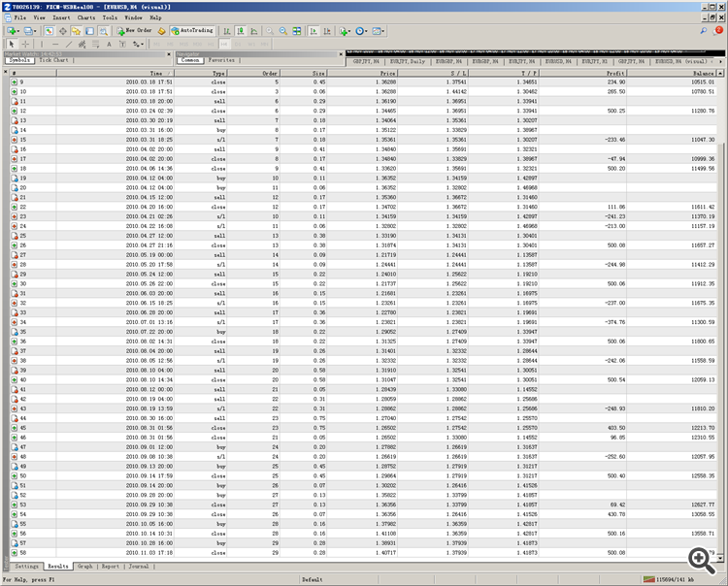
Task: Select the Cursor arrow tool
Action: tap(12, 44)
